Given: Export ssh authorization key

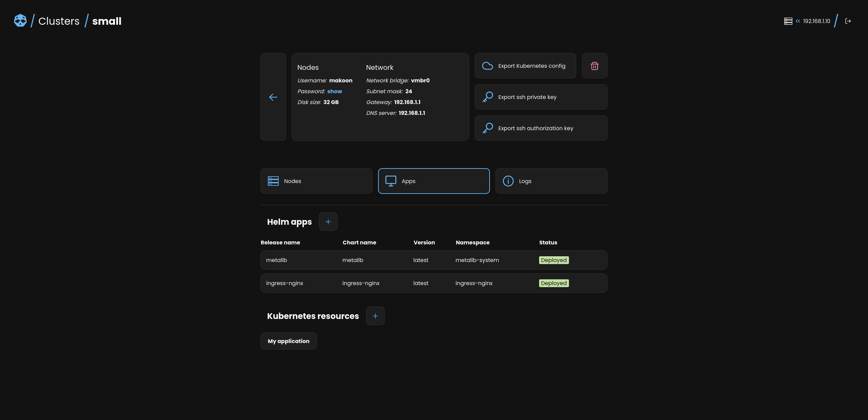Looking at the screenshot, I should pyautogui.click(x=540, y=128).
